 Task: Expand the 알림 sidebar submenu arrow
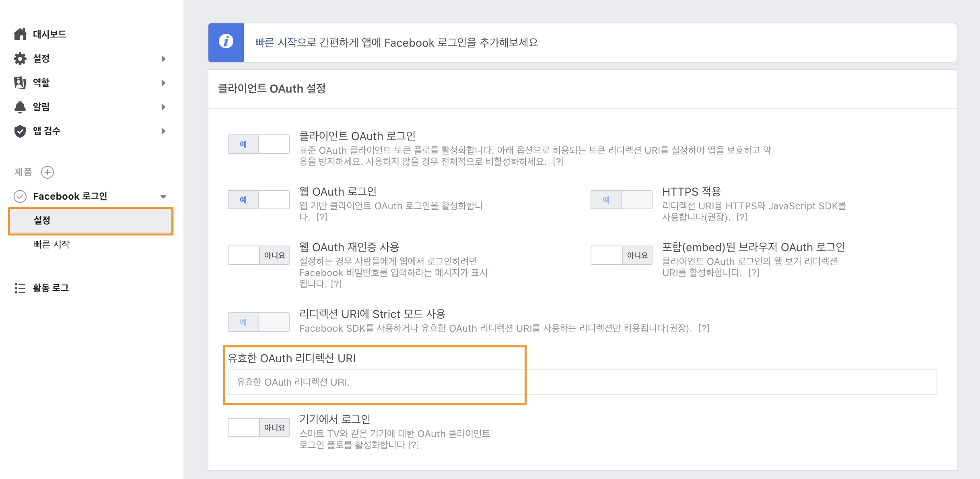pos(163,107)
